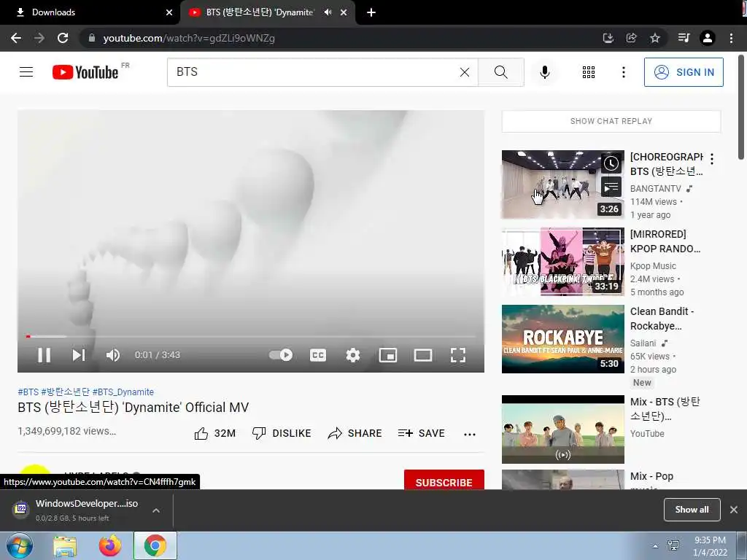This screenshot has height=560, width=747.
Task: Click the #BTS_Dynamite hashtag link
Action: [x=123, y=392]
